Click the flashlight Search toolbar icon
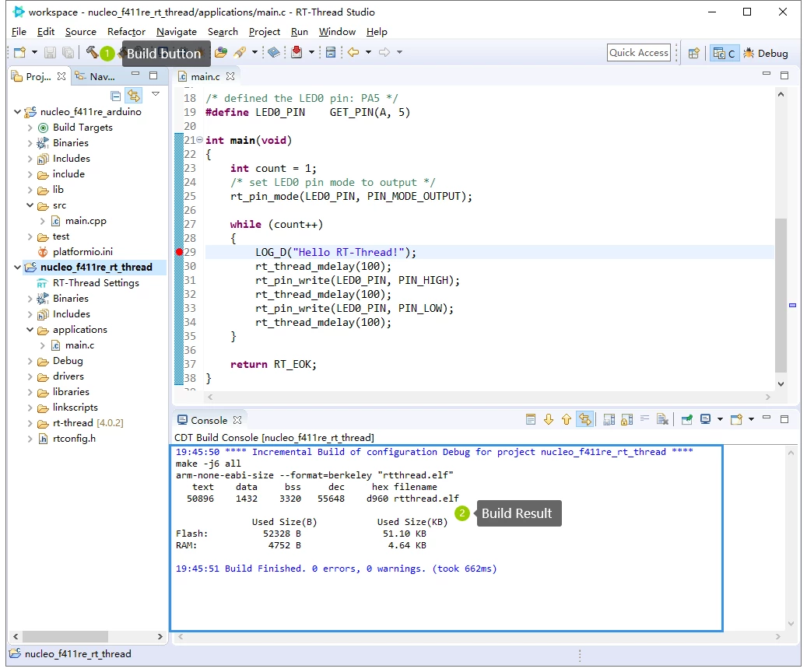The width and height of the screenshot is (807, 672). coord(240,52)
